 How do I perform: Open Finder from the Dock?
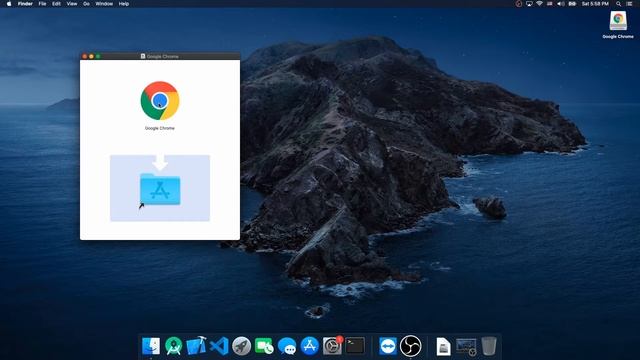pos(151,346)
